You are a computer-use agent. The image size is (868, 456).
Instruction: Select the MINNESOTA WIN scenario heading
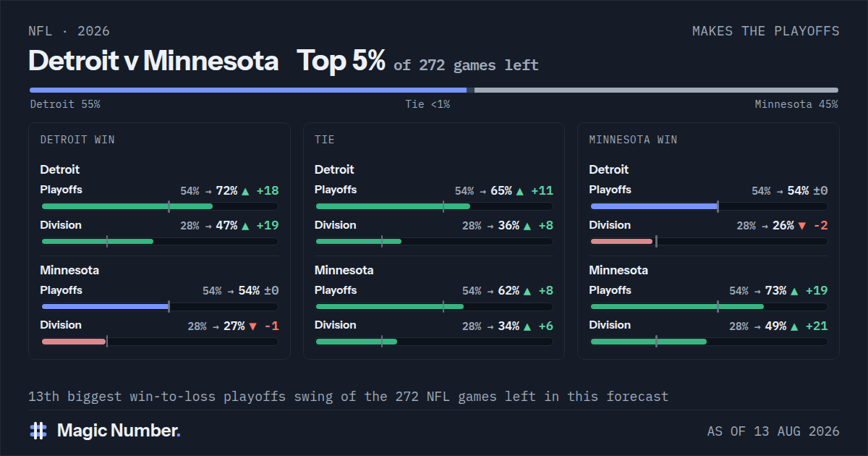(x=634, y=140)
